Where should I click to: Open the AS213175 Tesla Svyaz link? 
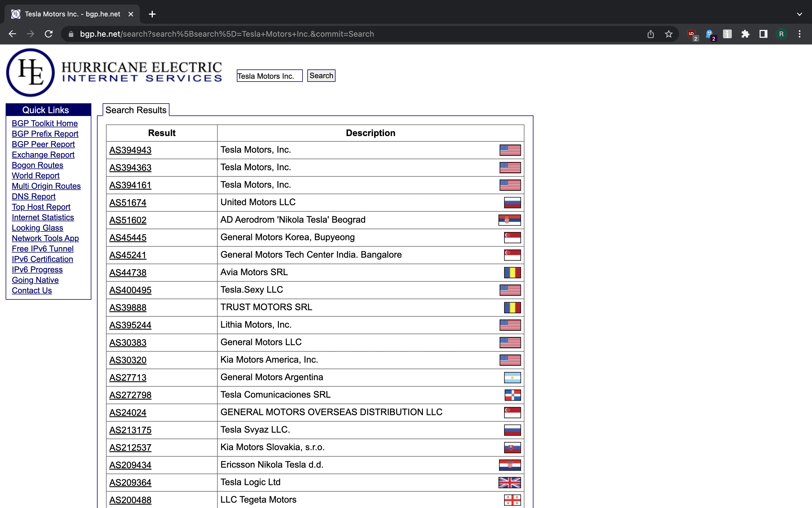pos(130,430)
